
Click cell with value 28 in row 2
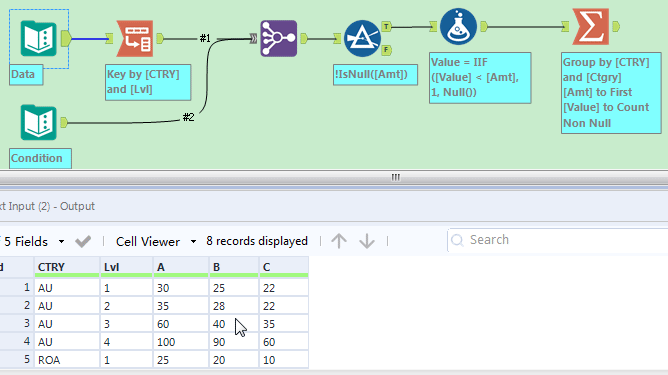[x=233, y=306]
